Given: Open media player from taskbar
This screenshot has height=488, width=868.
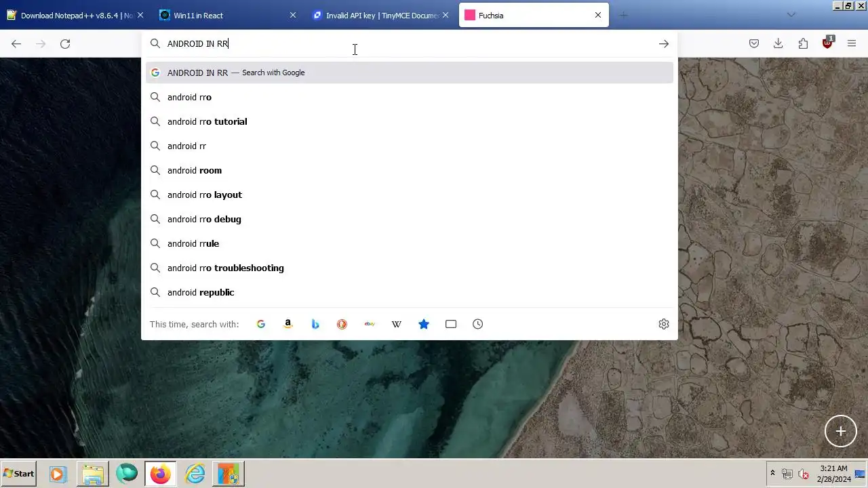Looking at the screenshot, I should [x=58, y=474].
